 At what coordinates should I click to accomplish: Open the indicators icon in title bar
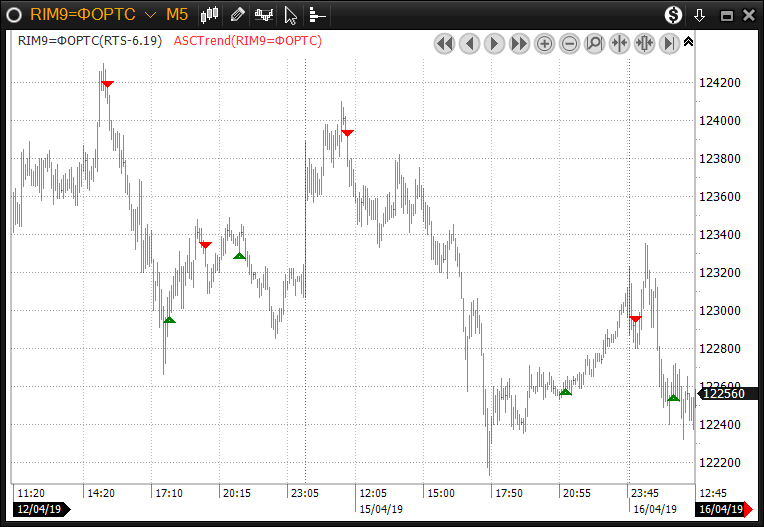pos(264,15)
